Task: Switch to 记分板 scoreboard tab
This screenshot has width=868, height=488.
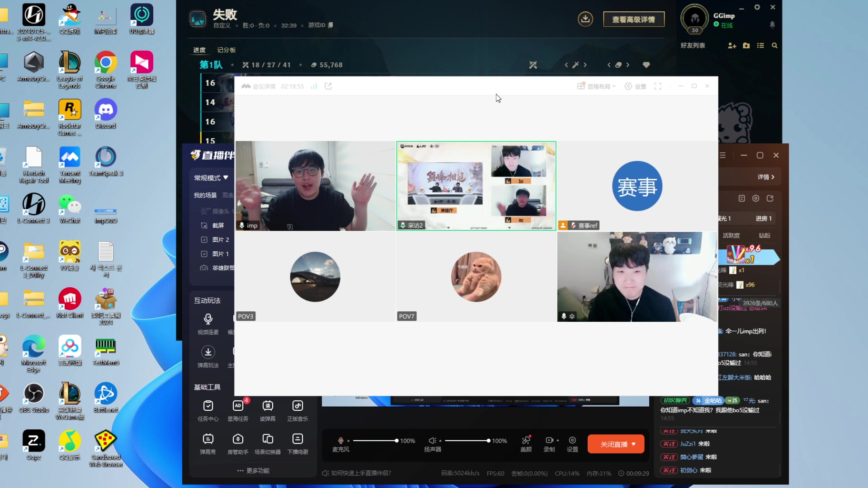Action: point(226,50)
